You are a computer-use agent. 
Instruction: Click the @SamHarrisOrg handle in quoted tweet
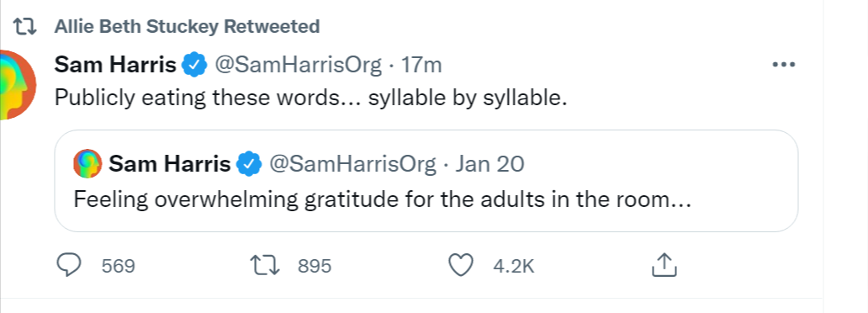point(352,164)
